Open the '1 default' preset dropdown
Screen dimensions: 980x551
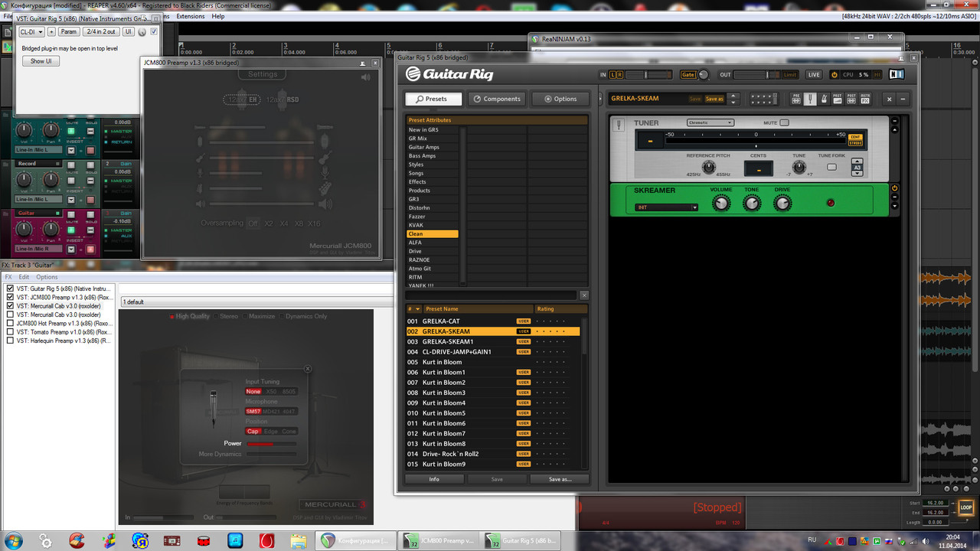click(256, 302)
